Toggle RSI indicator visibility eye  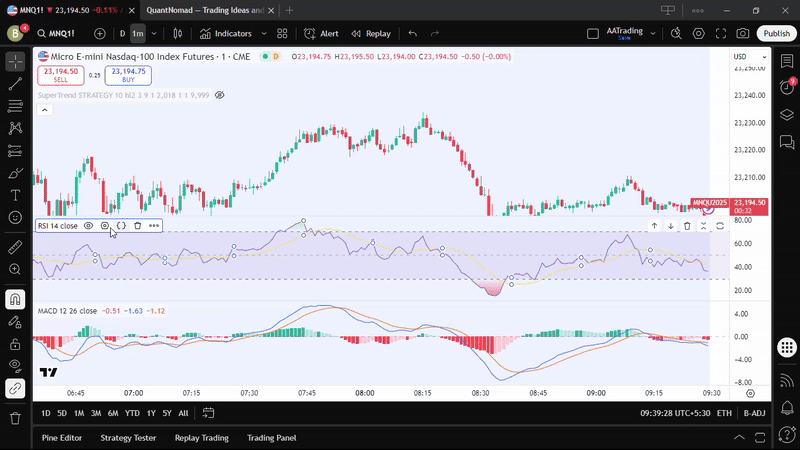88,226
